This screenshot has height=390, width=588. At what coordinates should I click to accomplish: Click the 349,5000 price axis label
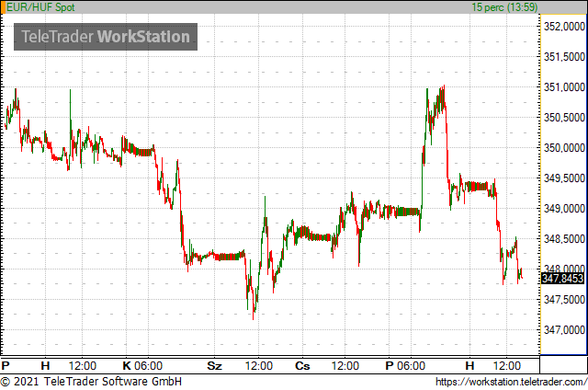[x=564, y=178]
